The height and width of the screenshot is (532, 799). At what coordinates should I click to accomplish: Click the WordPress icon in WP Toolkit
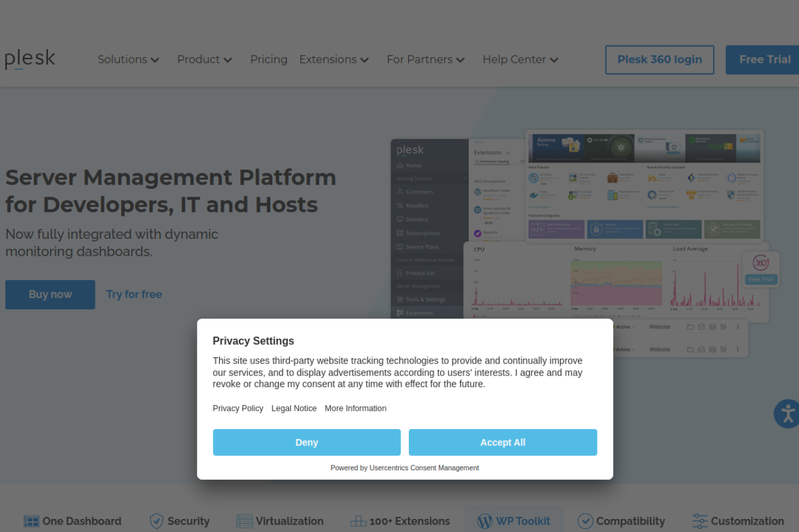pos(484,521)
